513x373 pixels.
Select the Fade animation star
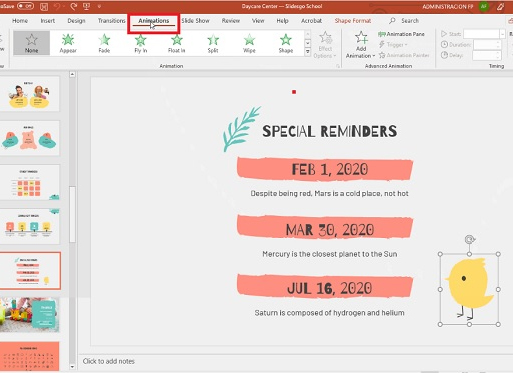[104, 43]
